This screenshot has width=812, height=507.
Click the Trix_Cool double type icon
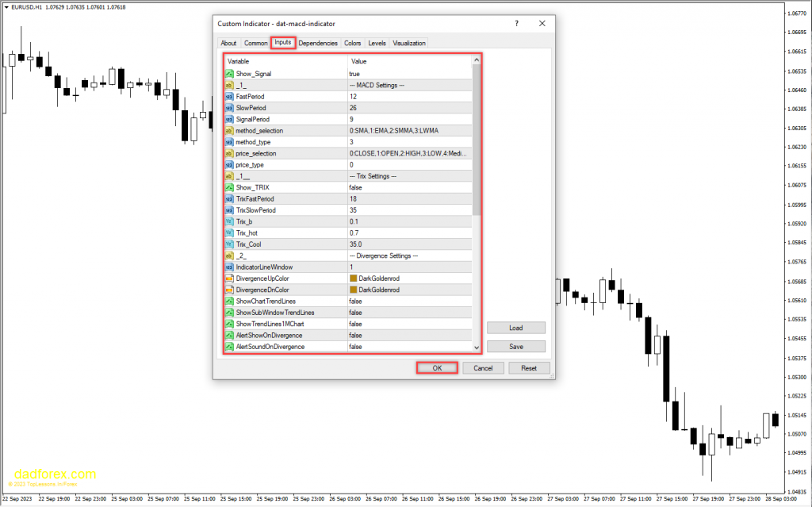point(229,244)
